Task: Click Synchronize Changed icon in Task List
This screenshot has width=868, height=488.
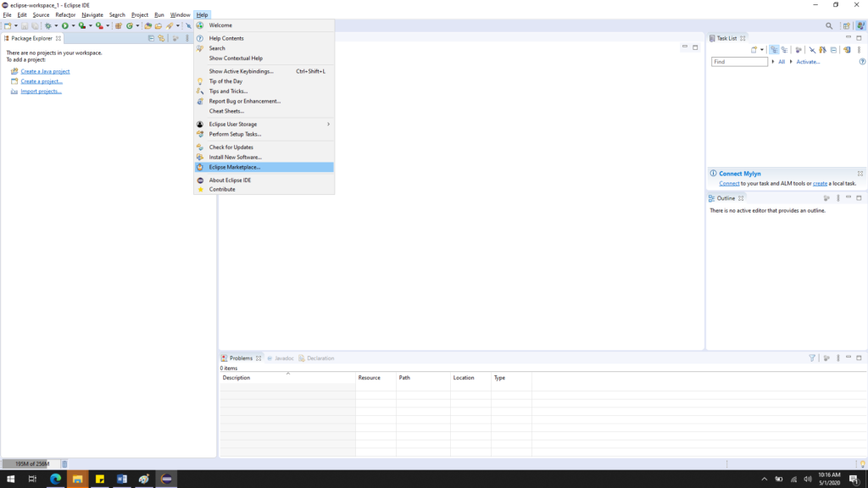Action: pyautogui.click(x=847, y=50)
